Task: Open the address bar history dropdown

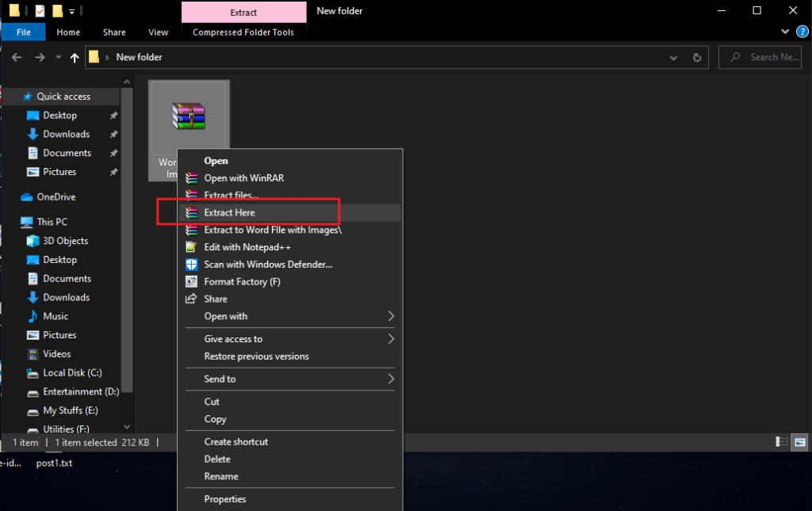Action: point(673,57)
